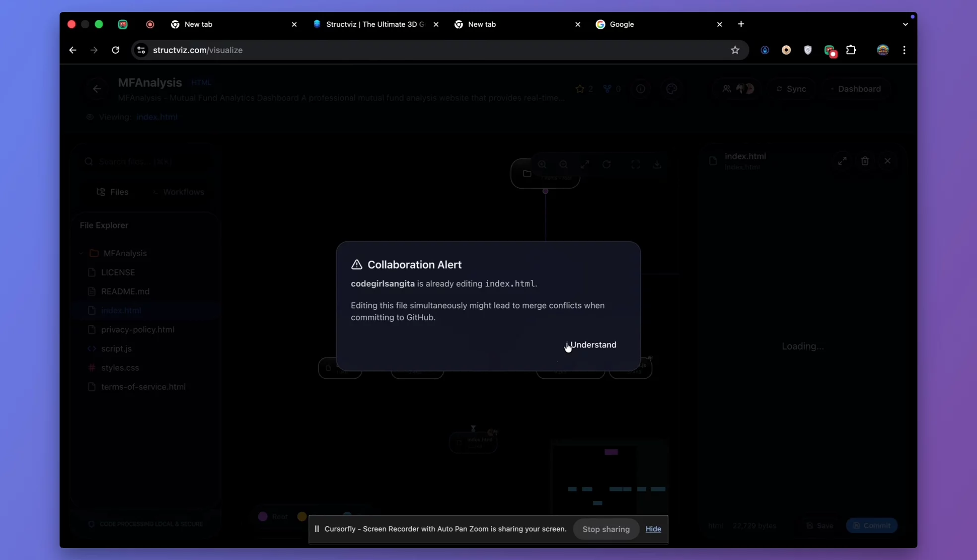Expand the tab search chevron
The height and width of the screenshot is (560, 977).
tap(905, 24)
